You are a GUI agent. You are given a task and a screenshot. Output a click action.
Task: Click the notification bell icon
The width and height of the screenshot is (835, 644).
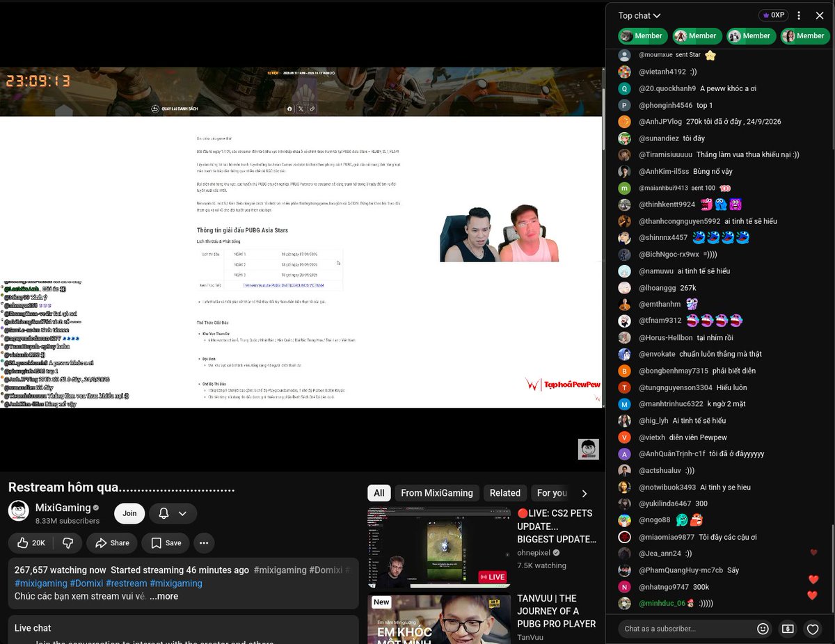coord(164,513)
